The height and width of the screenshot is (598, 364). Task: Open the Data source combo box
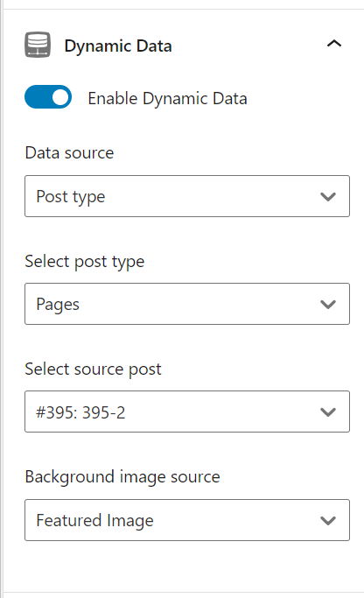[187, 196]
